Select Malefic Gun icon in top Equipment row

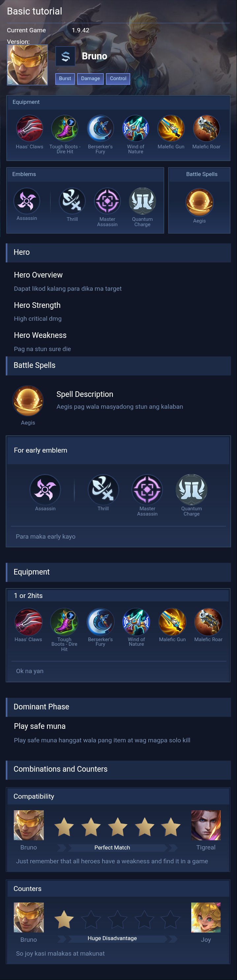tap(171, 129)
